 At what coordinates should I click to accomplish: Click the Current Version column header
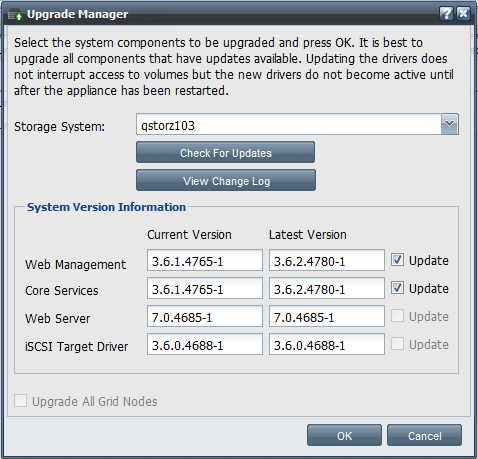(x=189, y=235)
